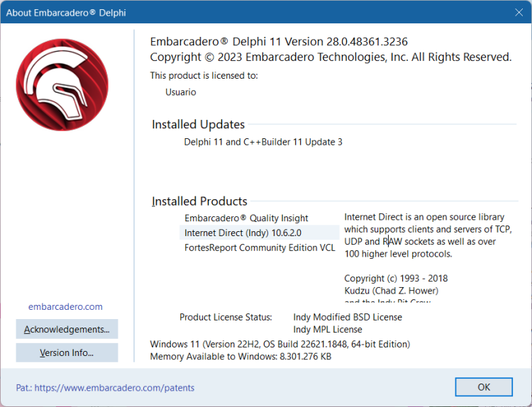Open the embarcadero.com/patents link
The image size is (532, 407).
[114, 388]
